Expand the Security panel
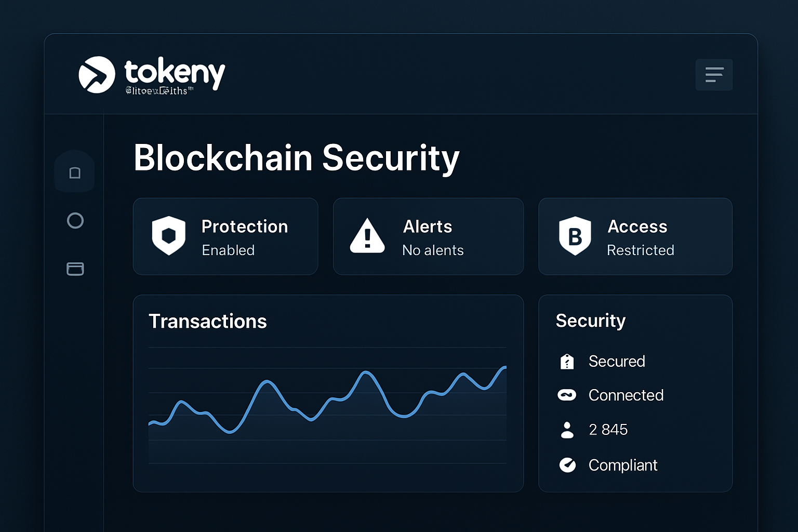The width and height of the screenshot is (798, 532). 590,321
